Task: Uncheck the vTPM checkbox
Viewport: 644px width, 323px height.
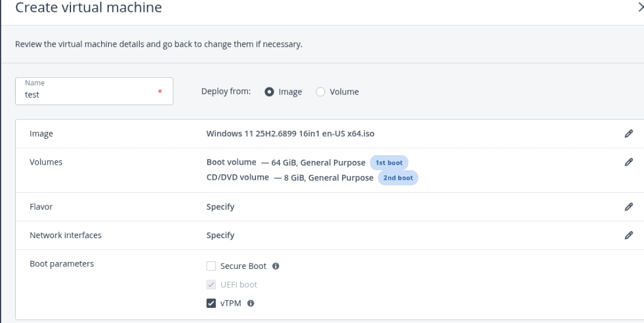Action: tap(211, 304)
